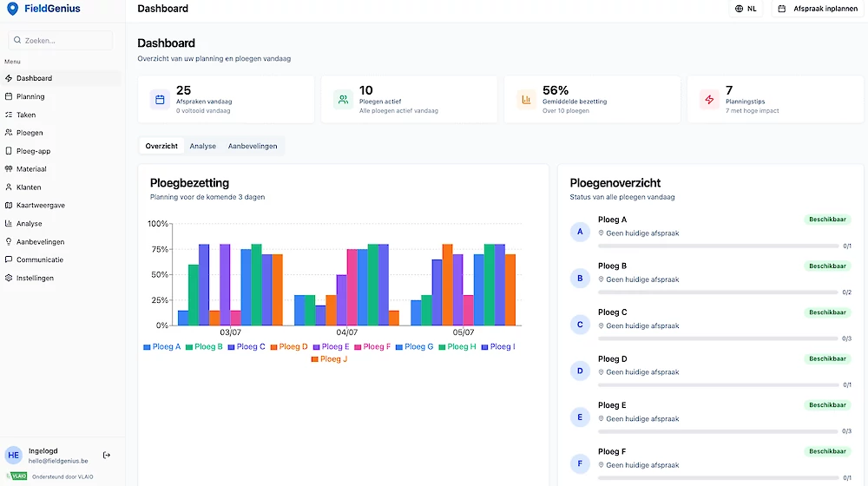Click the logout icon beside user email
Screen dimensions: 868x486
coord(106,455)
